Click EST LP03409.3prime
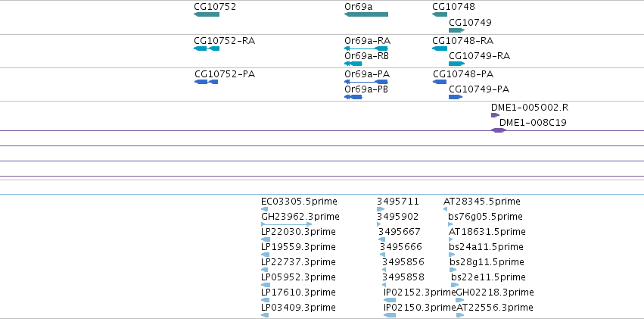The height and width of the screenshot is (319, 644). tap(265, 315)
